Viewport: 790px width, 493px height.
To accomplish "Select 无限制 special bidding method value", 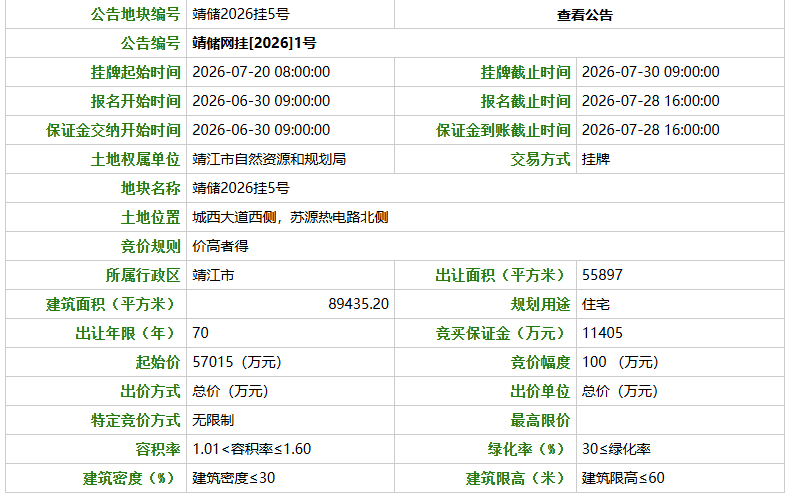I will (x=213, y=420).
